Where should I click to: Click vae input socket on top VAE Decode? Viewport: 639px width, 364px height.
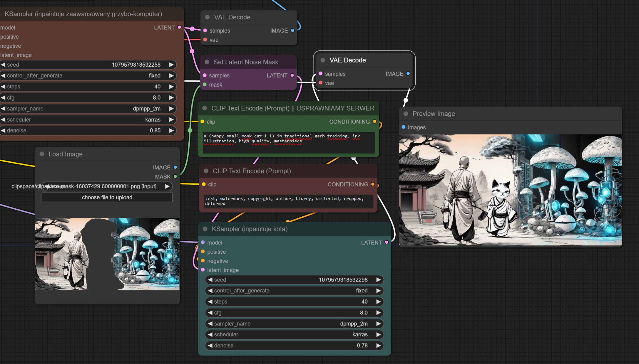click(x=205, y=40)
